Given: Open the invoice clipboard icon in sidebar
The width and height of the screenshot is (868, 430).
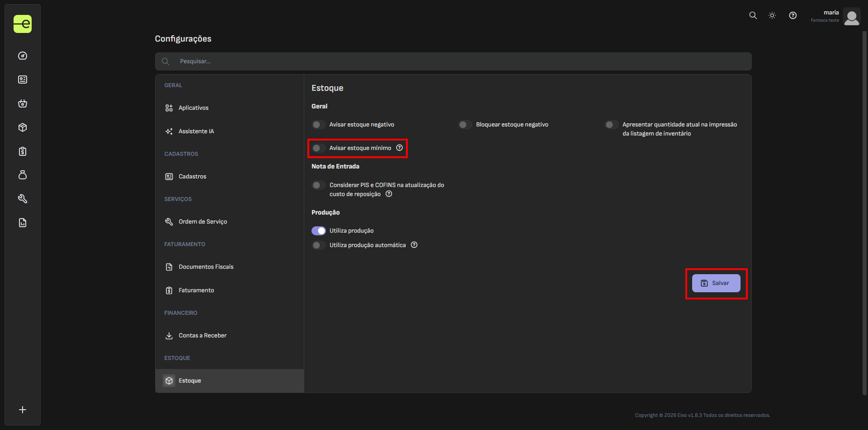Looking at the screenshot, I should (x=23, y=151).
